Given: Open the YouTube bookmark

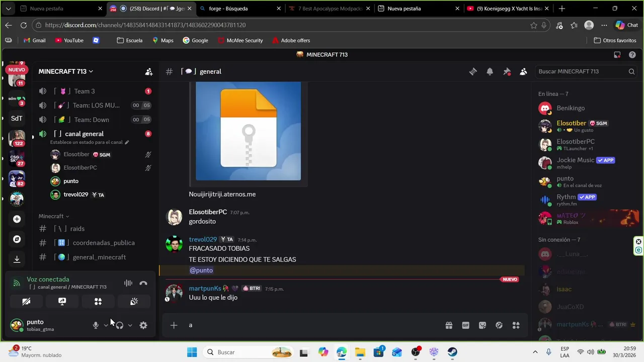Looking at the screenshot, I should [x=69, y=40].
